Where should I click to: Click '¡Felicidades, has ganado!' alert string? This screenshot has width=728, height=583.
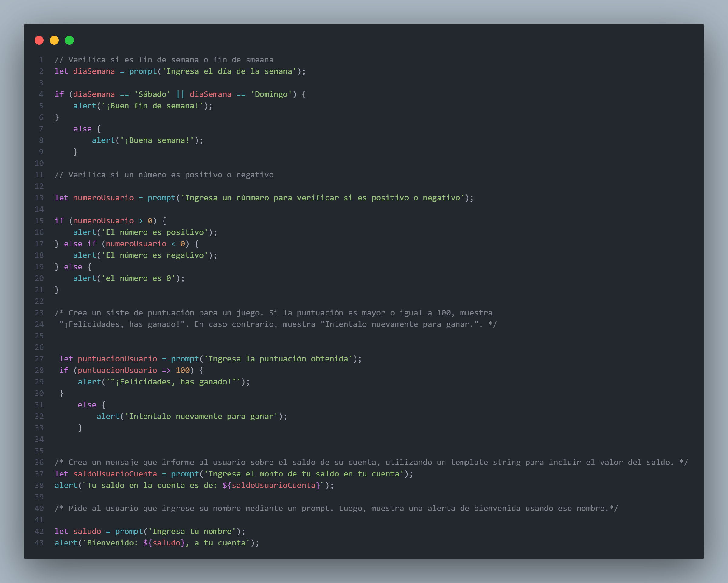coord(173,382)
